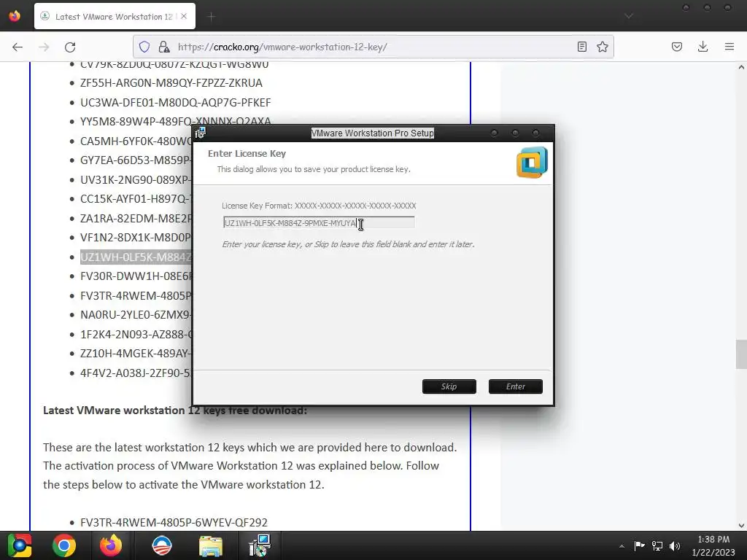Click the Firefox forward arrow

(44, 47)
